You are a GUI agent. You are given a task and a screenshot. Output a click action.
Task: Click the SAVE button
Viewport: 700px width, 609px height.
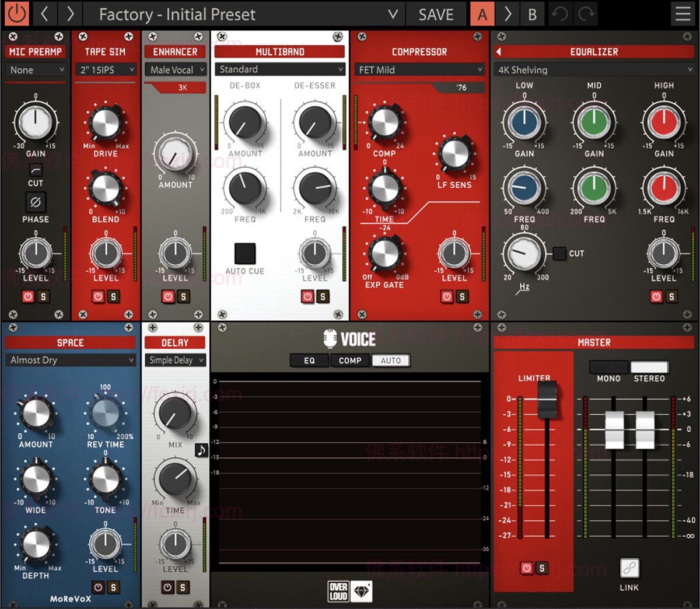[x=436, y=14]
